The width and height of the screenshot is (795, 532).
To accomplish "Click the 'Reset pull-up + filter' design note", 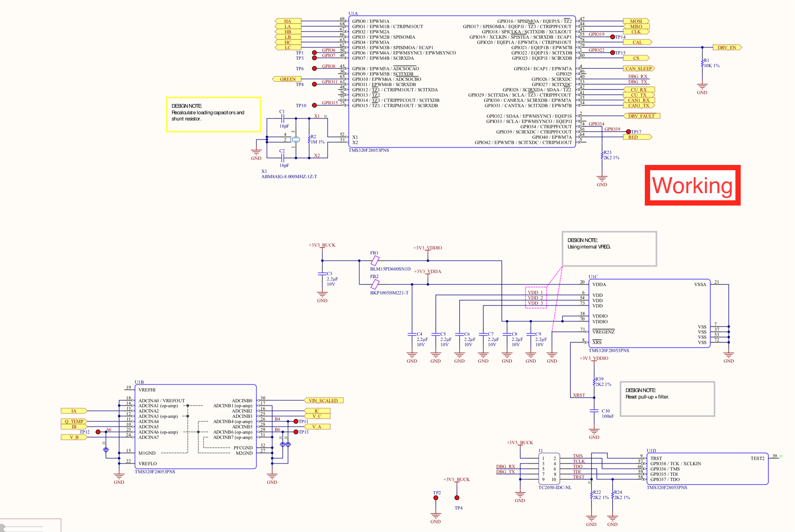I will tap(667, 399).
